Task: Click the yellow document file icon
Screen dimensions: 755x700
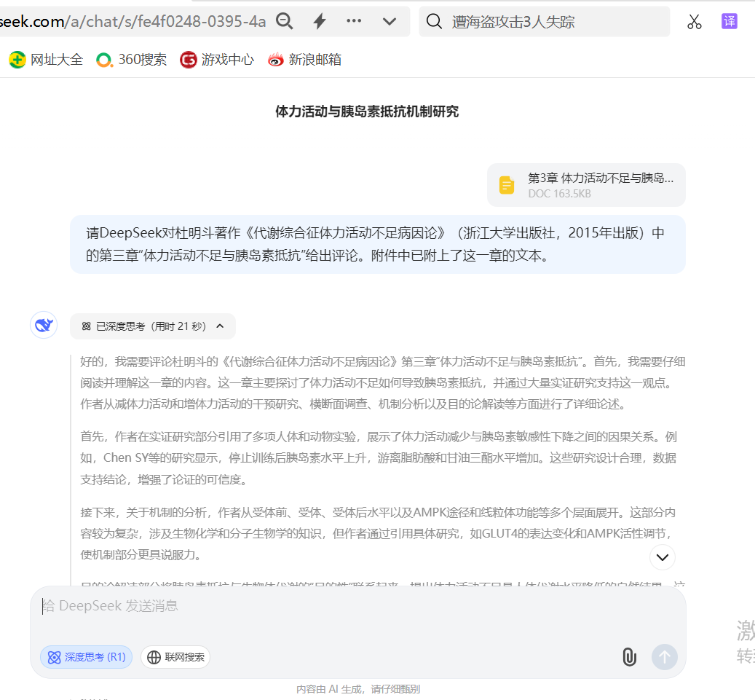Action: [506, 185]
